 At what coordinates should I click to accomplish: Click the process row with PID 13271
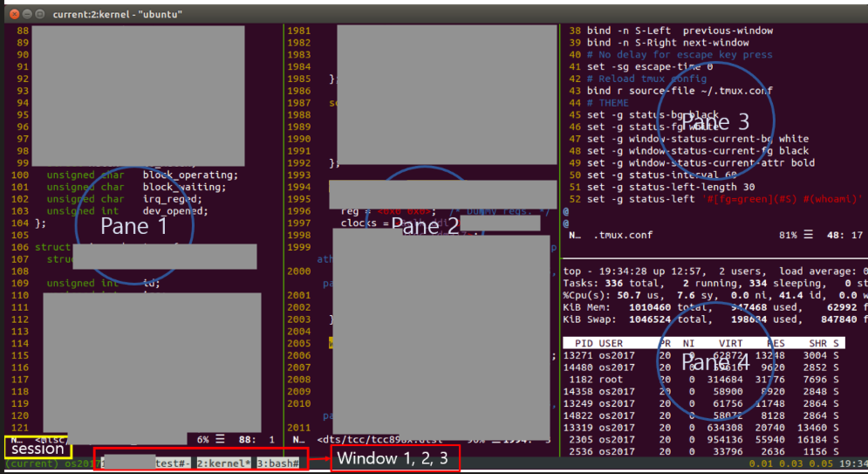click(701, 355)
